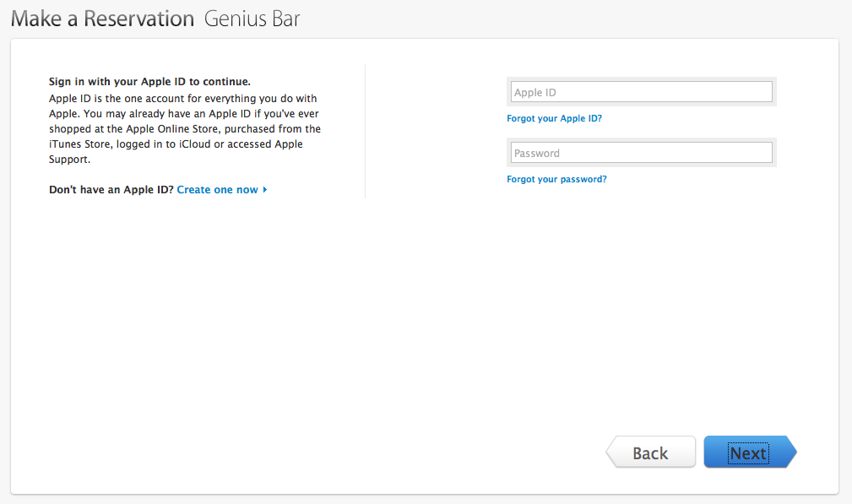Follow the 'Create one now' link
Viewport: 852px width, 504px height.
coord(217,190)
